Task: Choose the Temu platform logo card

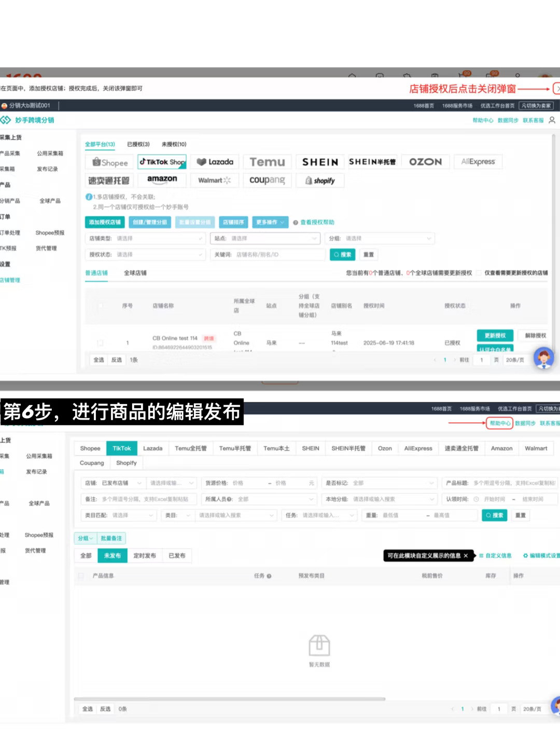Action: (x=268, y=162)
